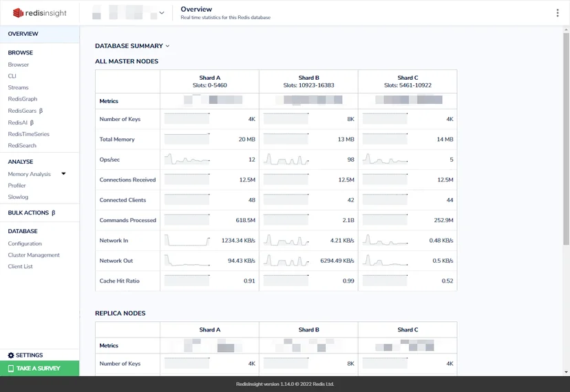Click Shard A Cache Hit Ratio '0.91'

point(249,281)
